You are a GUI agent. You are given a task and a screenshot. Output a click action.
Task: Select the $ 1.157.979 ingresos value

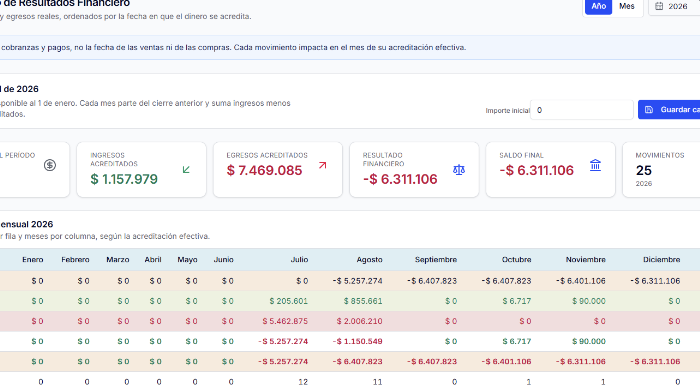click(124, 179)
